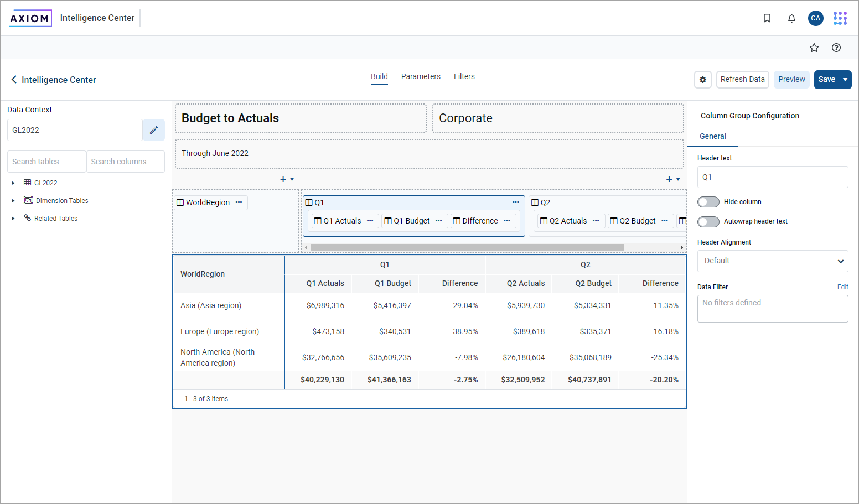Open the app launcher grid icon
Screen dimensions: 859x504
coord(840,18)
